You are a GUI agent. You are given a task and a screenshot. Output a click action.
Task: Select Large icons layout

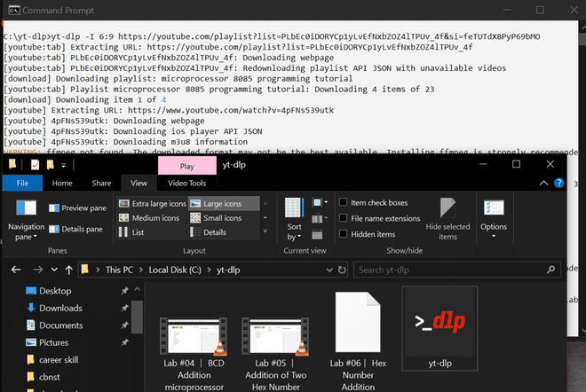pos(224,203)
